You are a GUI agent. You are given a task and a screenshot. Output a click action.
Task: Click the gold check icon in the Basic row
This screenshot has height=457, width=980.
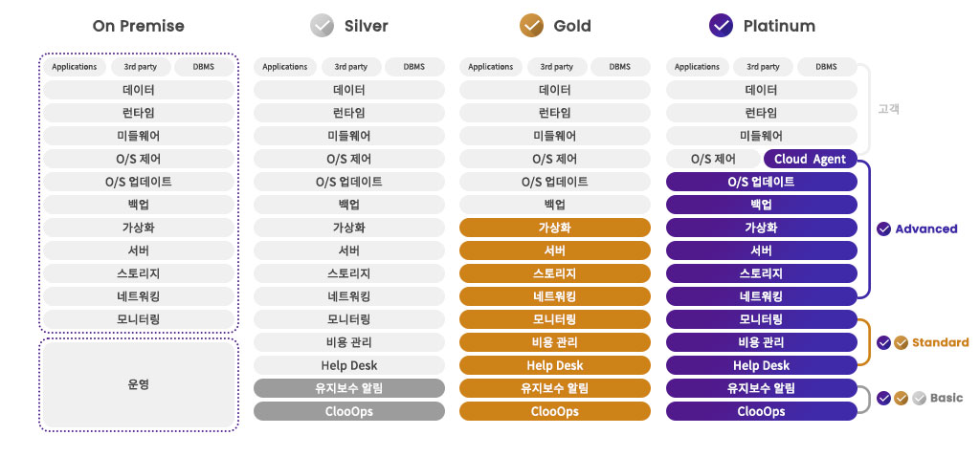point(901,398)
